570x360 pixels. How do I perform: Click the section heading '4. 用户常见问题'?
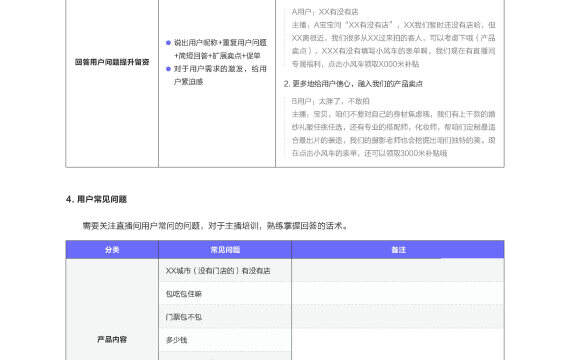96,199
